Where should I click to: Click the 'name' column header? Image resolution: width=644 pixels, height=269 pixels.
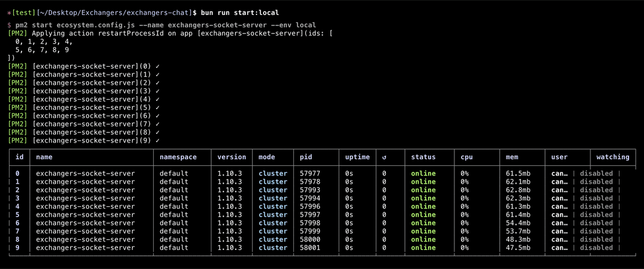(x=44, y=157)
